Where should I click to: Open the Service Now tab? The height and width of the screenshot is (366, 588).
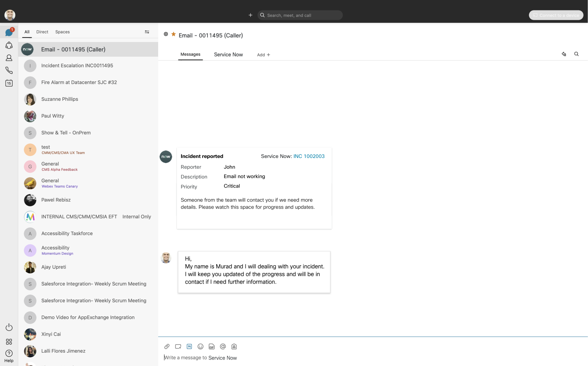[x=228, y=55]
